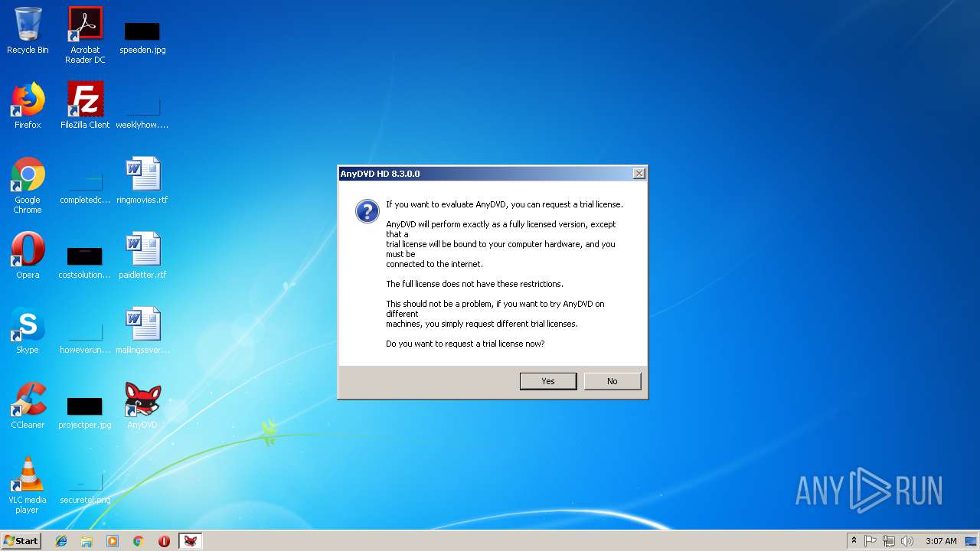Launch Skype desktop shortcut
This screenshot has height=551, width=980.
pyautogui.click(x=28, y=331)
